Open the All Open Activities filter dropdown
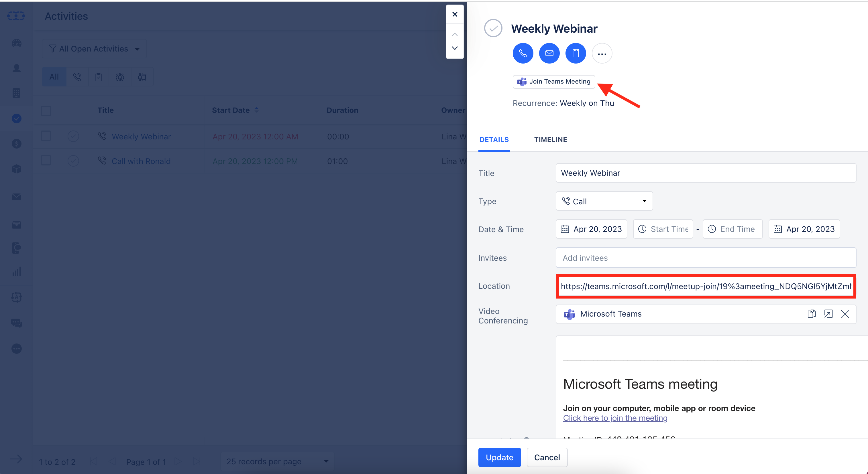The image size is (868, 474). tap(94, 49)
